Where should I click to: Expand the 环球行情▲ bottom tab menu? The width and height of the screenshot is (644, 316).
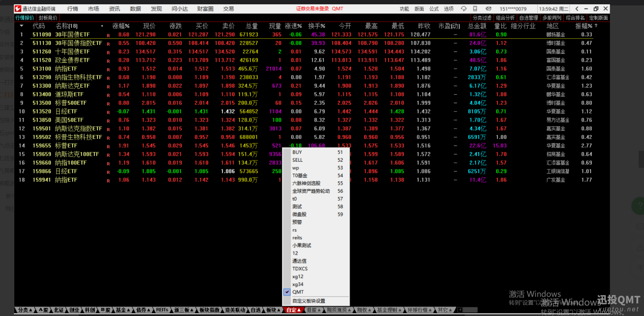click(419, 310)
